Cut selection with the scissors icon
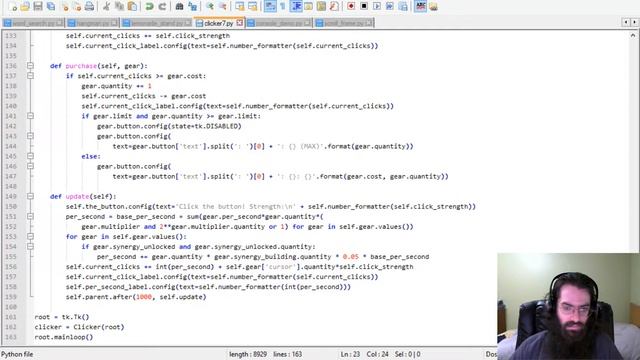The width and height of the screenshot is (640, 360). click(106, 7)
